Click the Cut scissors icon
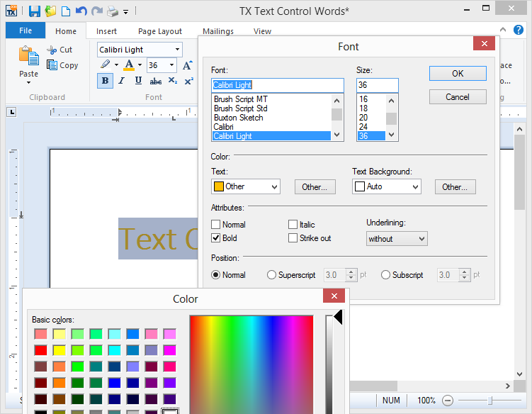 (53, 50)
